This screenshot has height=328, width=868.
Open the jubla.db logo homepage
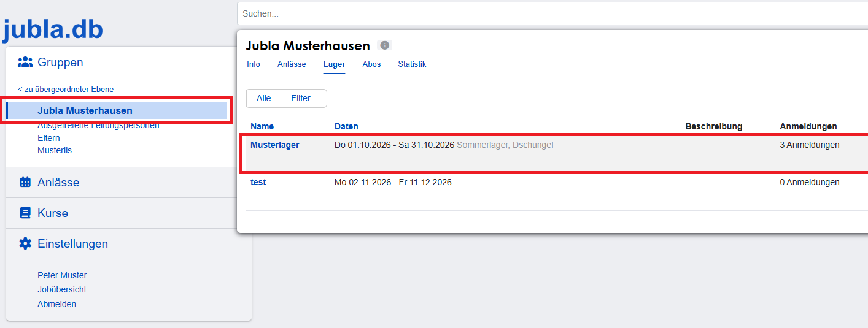53,29
